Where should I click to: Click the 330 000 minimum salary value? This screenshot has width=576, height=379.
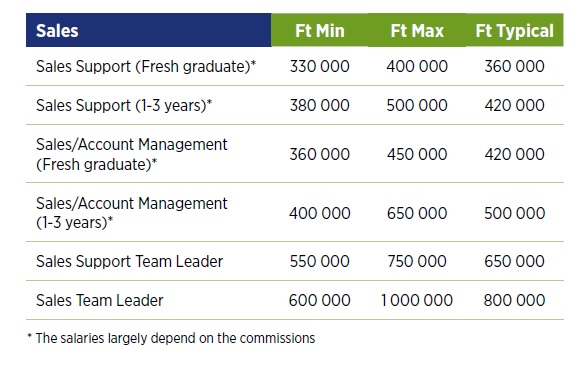click(320, 66)
